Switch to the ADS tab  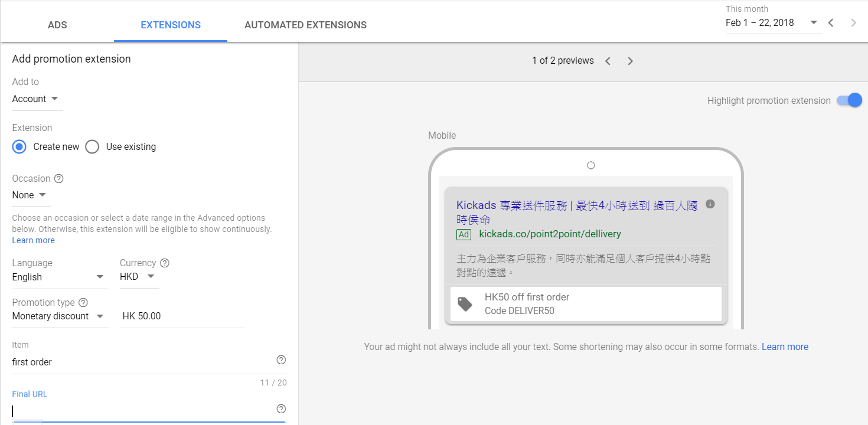tap(57, 25)
